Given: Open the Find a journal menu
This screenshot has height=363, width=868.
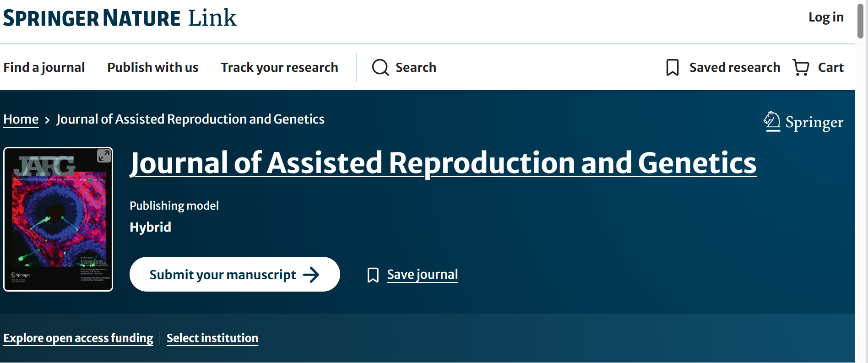Looking at the screenshot, I should point(44,67).
